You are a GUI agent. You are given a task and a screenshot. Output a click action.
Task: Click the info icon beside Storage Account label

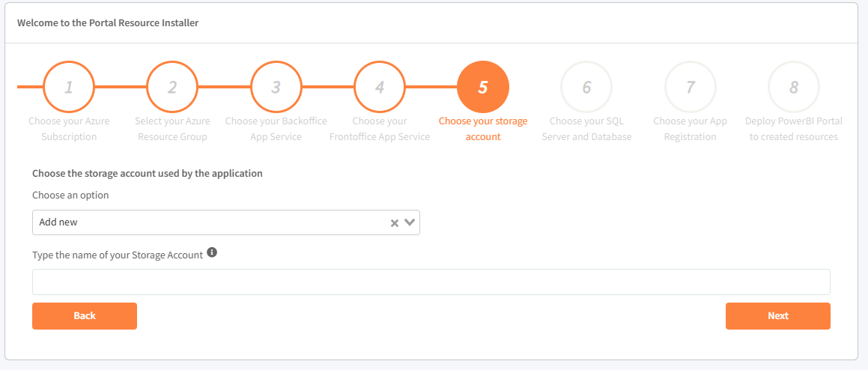click(212, 253)
